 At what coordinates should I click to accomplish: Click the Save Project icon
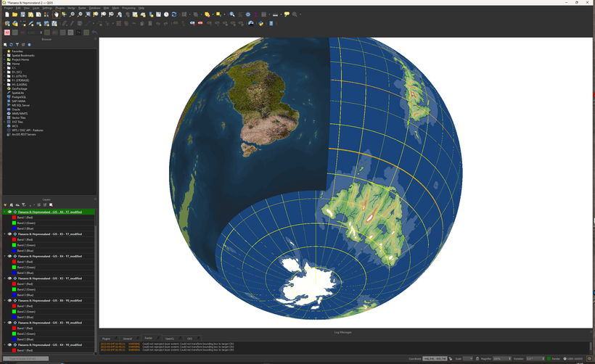[x=22, y=15]
